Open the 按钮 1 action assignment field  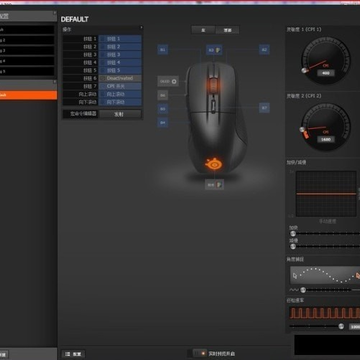[120, 39]
